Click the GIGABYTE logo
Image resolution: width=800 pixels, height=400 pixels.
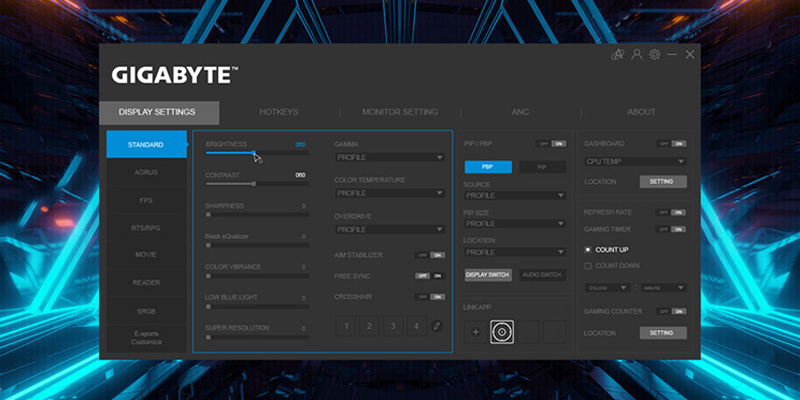pyautogui.click(x=174, y=76)
